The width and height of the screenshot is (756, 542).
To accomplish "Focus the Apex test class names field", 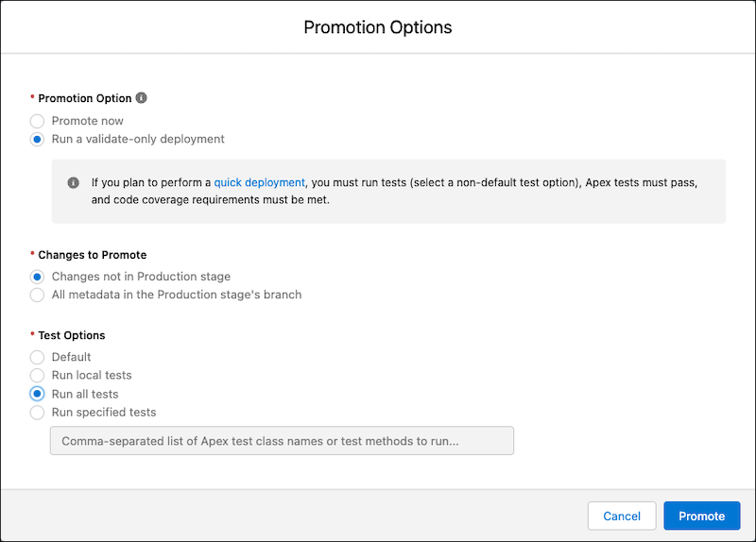I will (x=282, y=440).
